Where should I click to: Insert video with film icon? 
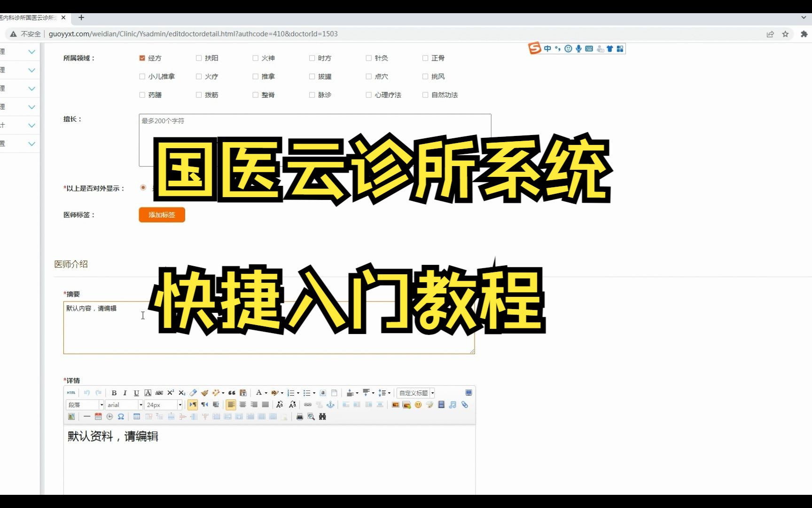coord(441,405)
